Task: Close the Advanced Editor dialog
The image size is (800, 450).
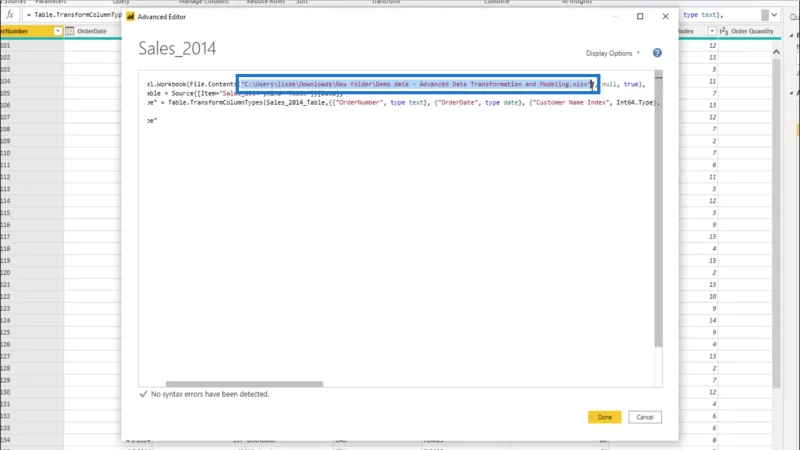Action: pos(665,16)
